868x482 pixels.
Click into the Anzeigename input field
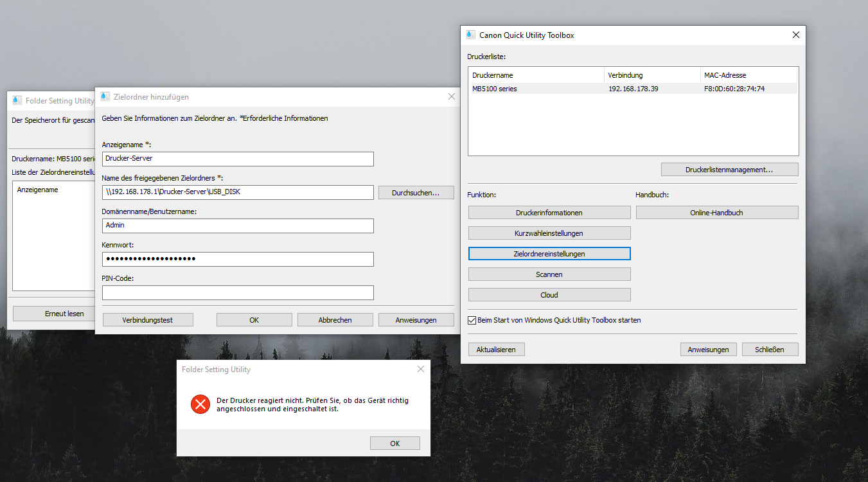tap(238, 159)
